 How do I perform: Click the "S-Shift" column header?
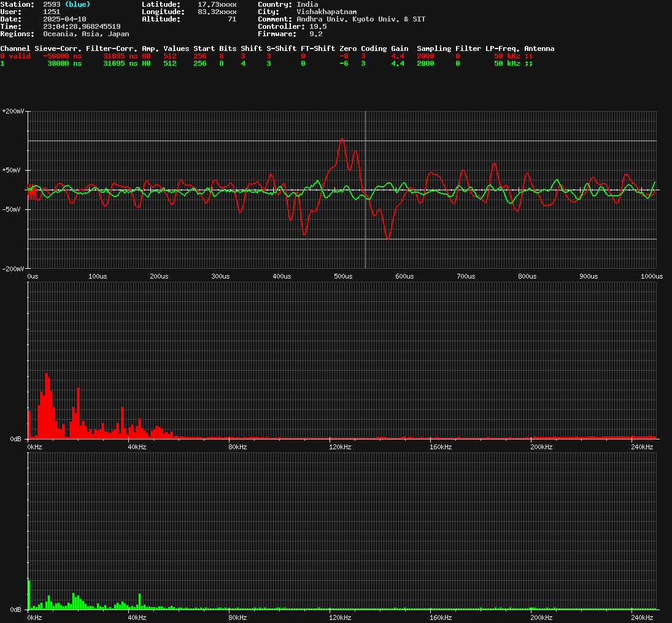coord(281,48)
